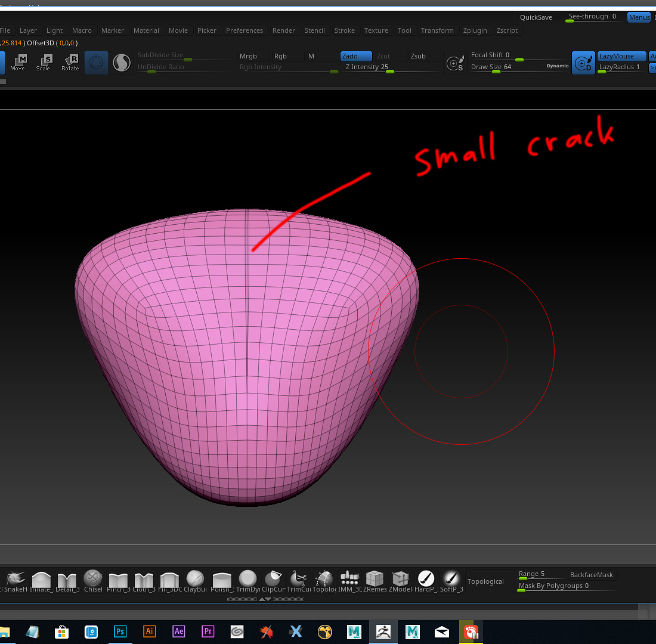Open the Material menu
Viewport: 656px width, 644px height.
(x=146, y=30)
